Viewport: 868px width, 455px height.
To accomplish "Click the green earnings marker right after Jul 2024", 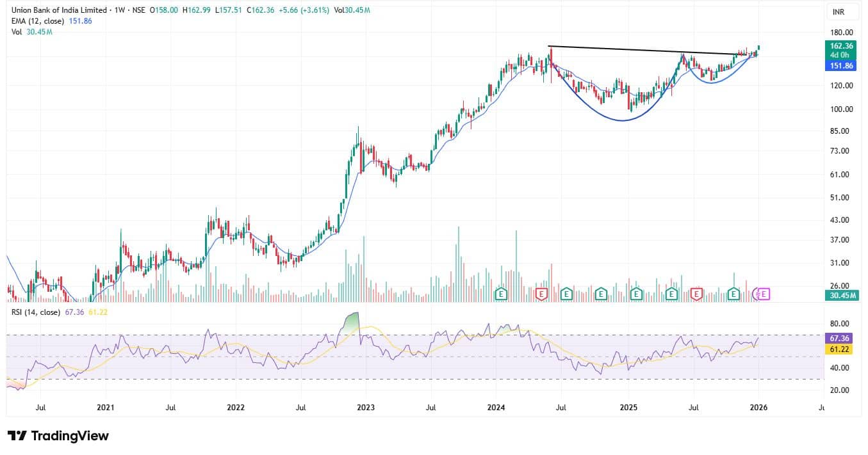I will click(566, 294).
